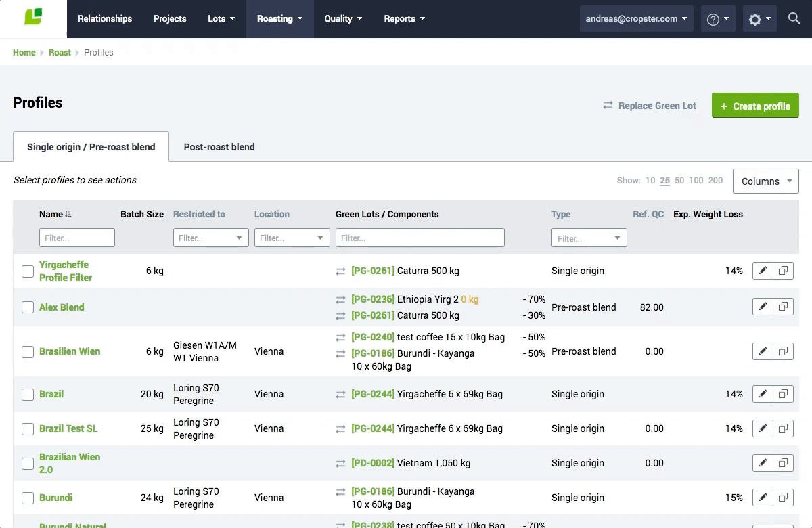Click replace arrows icon beside PG-0244 in Brazil row
Screen dimensions: 812x528
[340, 394]
